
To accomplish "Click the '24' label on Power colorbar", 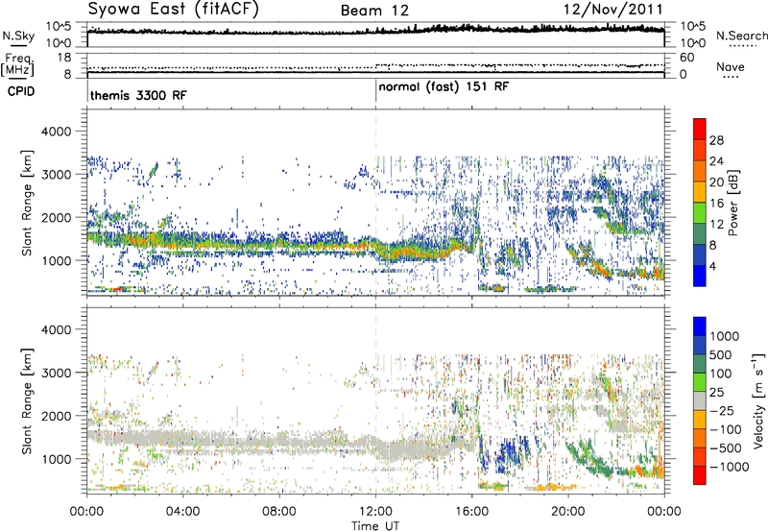I will (716, 161).
